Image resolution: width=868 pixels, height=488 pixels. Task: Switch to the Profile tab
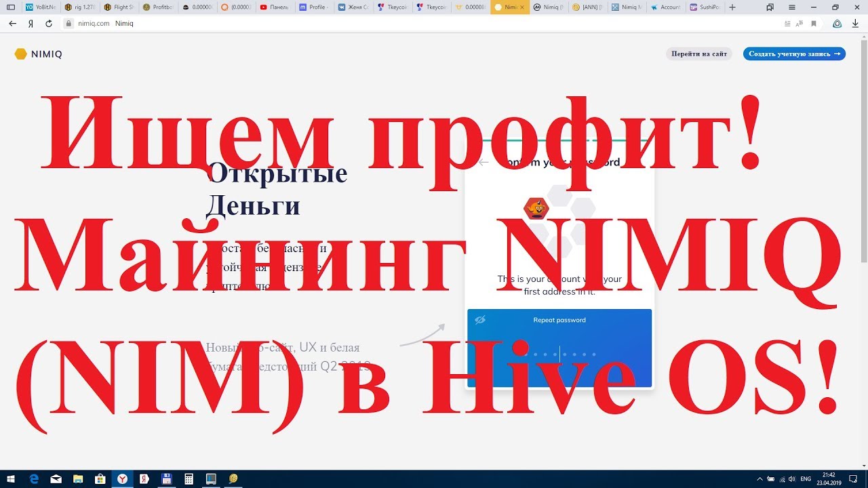[x=314, y=7]
